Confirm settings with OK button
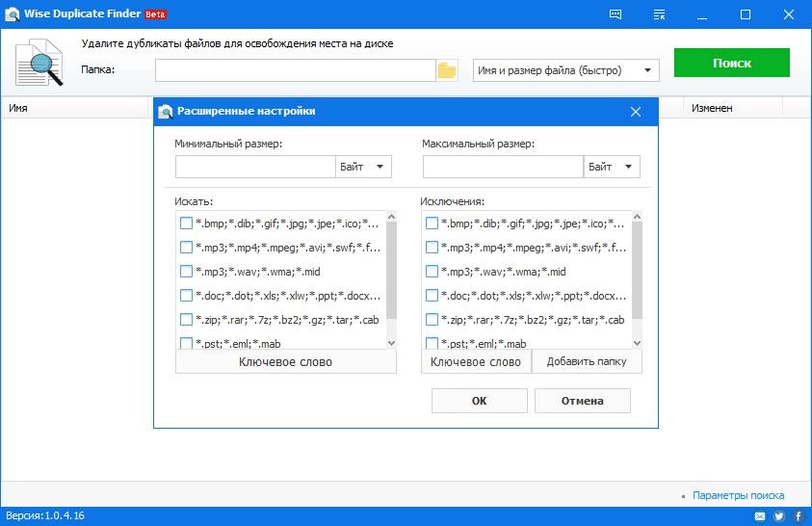 (480, 401)
